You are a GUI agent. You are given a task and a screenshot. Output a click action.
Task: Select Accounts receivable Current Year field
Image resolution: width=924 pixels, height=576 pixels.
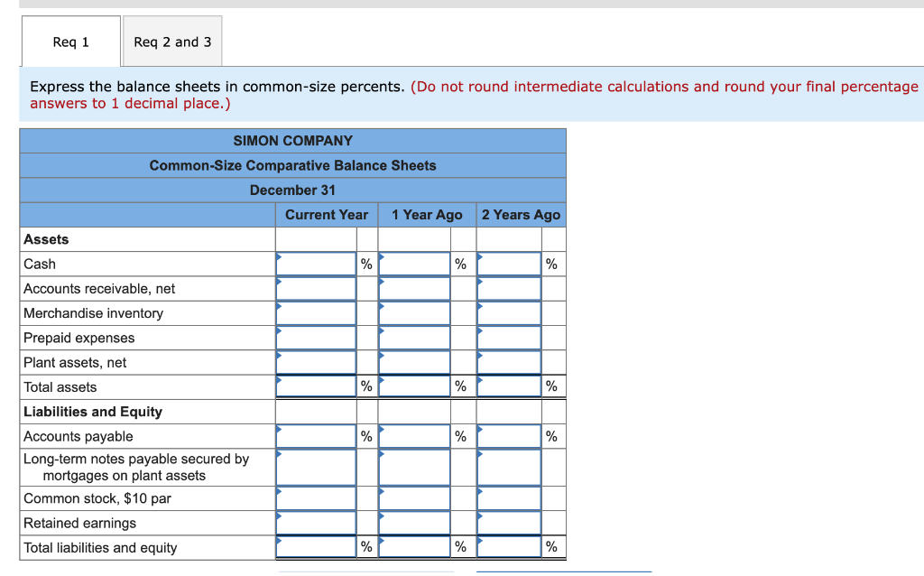click(316, 289)
